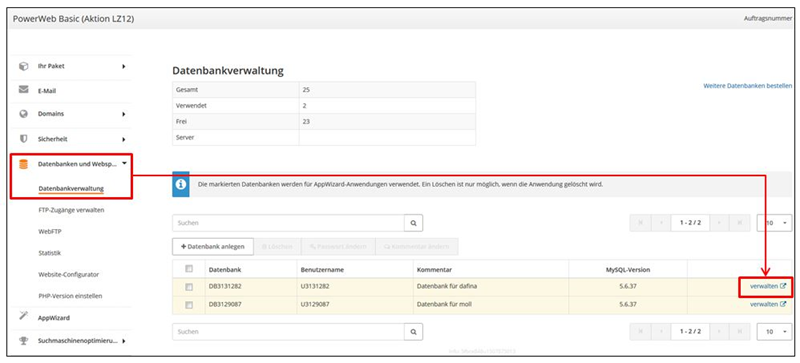Viewport: 800px width, 363px height.
Task: Click the comment Datenbank für dafina
Action: pos(446,286)
